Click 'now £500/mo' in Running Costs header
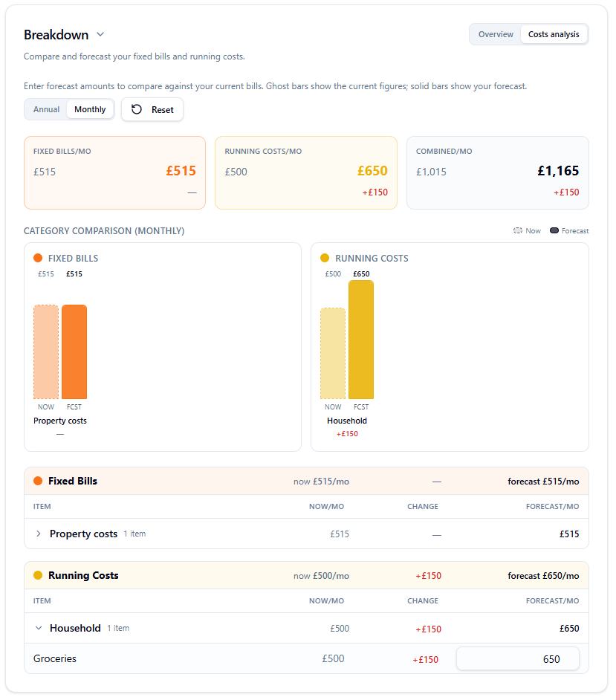 [322, 576]
